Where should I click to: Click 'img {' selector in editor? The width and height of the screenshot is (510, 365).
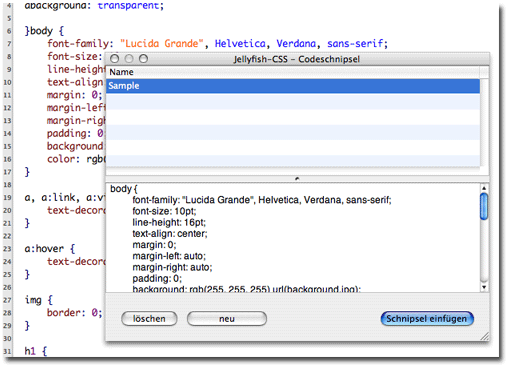[39, 300]
